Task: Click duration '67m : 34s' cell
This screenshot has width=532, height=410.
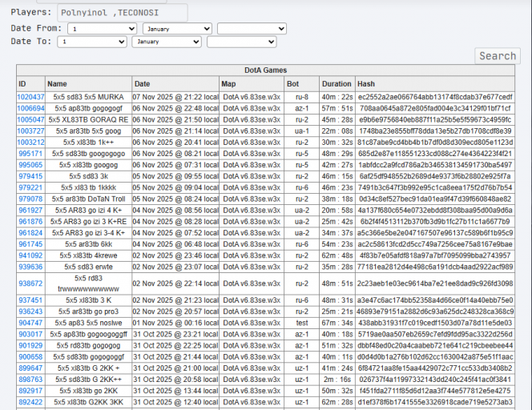Action: (x=337, y=323)
